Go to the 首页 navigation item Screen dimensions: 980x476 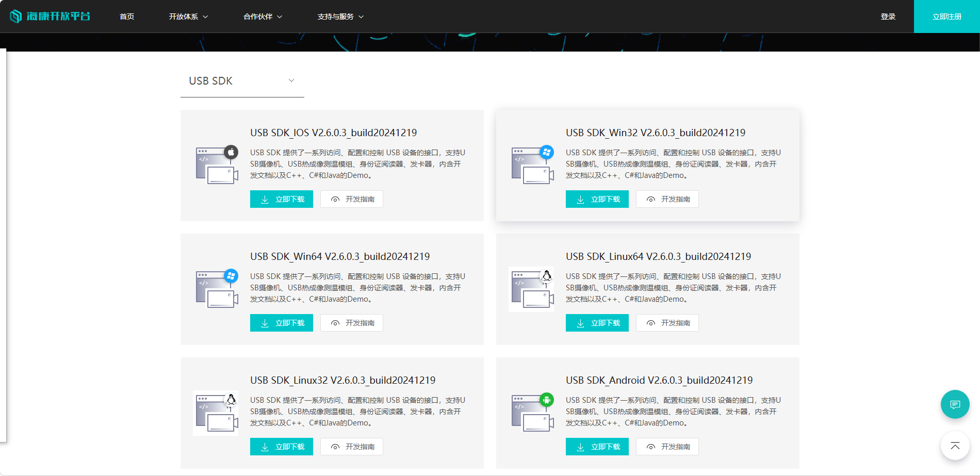[127, 17]
